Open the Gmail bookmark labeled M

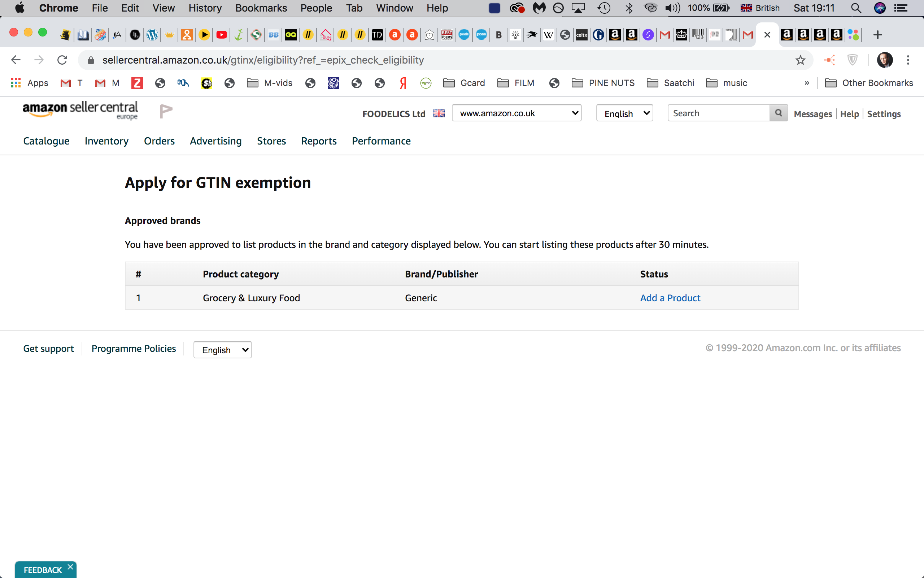(107, 83)
